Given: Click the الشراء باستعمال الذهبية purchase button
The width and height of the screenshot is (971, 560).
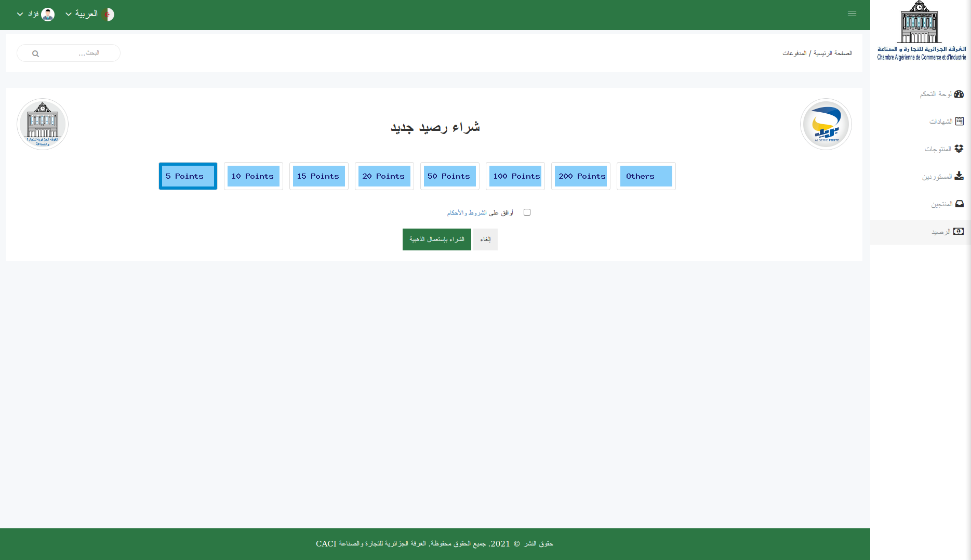Looking at the screenshot, I should (x=436, y=239).
